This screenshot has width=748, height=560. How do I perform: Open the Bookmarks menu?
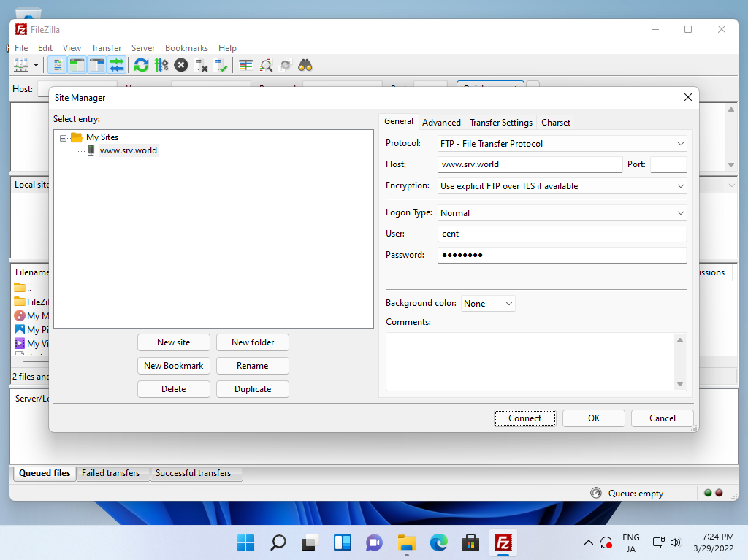point(186,48)
